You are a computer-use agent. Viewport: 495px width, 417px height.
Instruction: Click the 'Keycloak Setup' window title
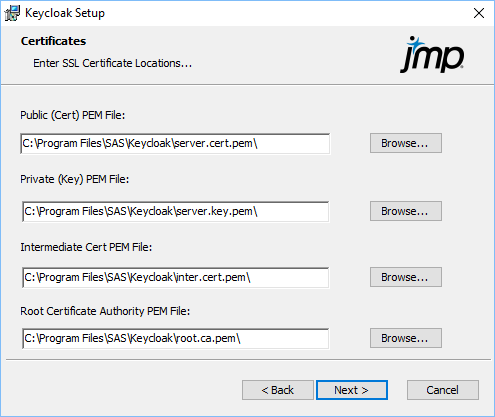[65, 13]
